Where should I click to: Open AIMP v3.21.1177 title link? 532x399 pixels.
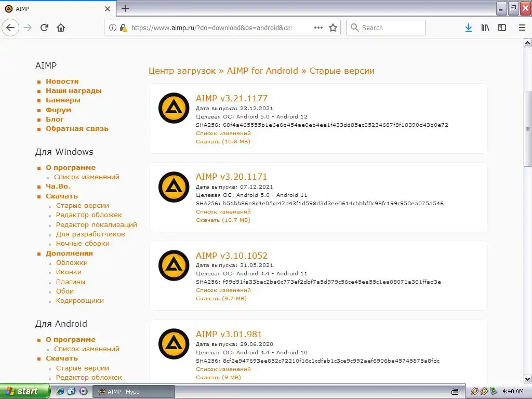[231, 98]
